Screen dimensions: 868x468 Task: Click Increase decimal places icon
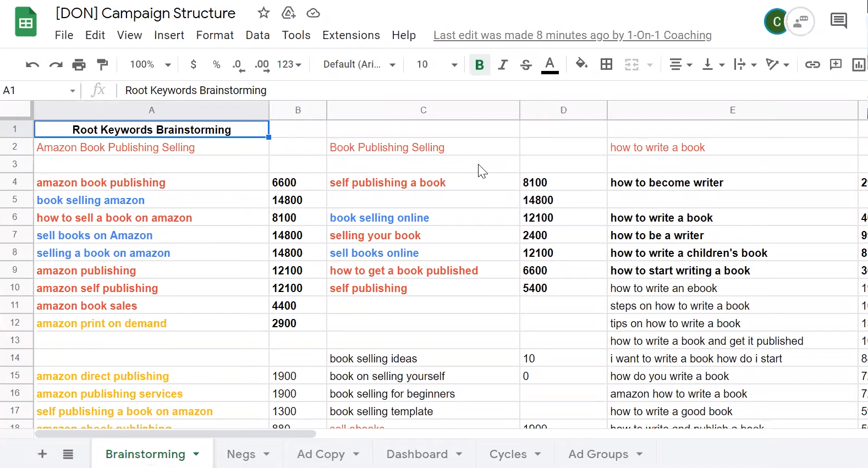[262, 65]
